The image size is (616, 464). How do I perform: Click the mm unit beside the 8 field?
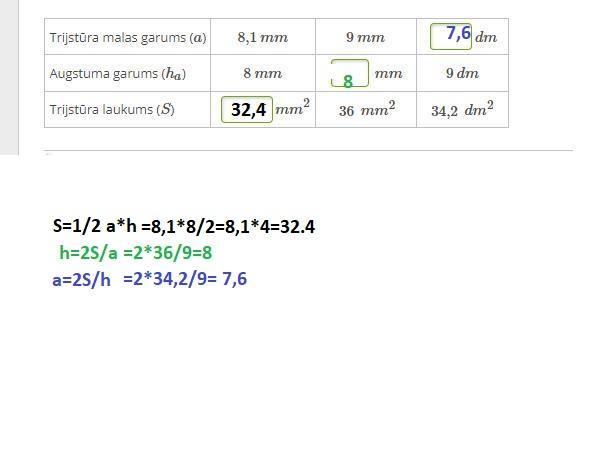(x=388, y=74)
